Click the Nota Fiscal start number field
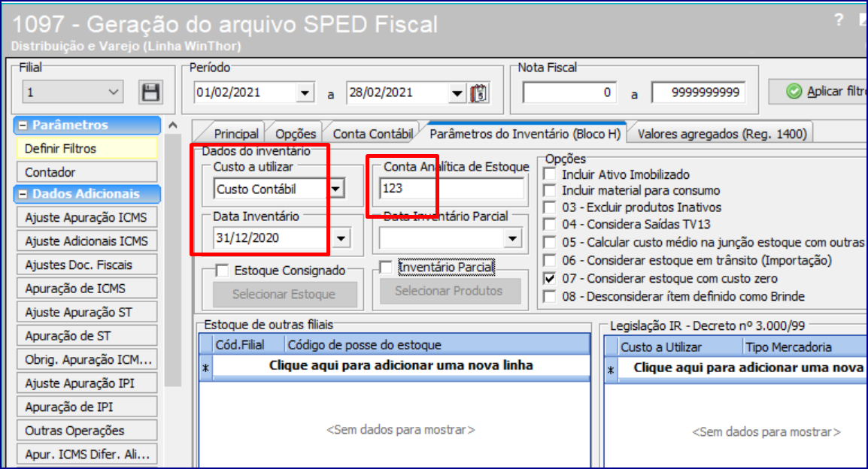 [570, 92]
